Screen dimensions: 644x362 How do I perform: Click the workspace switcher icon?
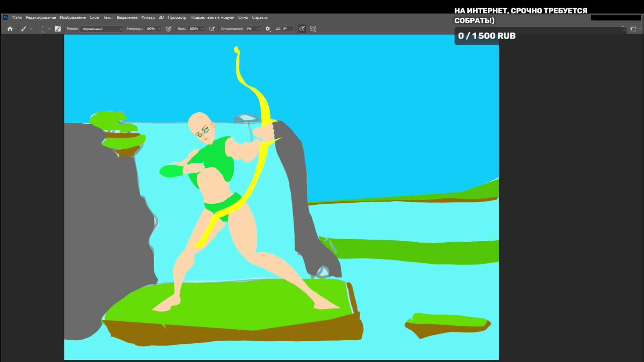[x=633, y=29]
